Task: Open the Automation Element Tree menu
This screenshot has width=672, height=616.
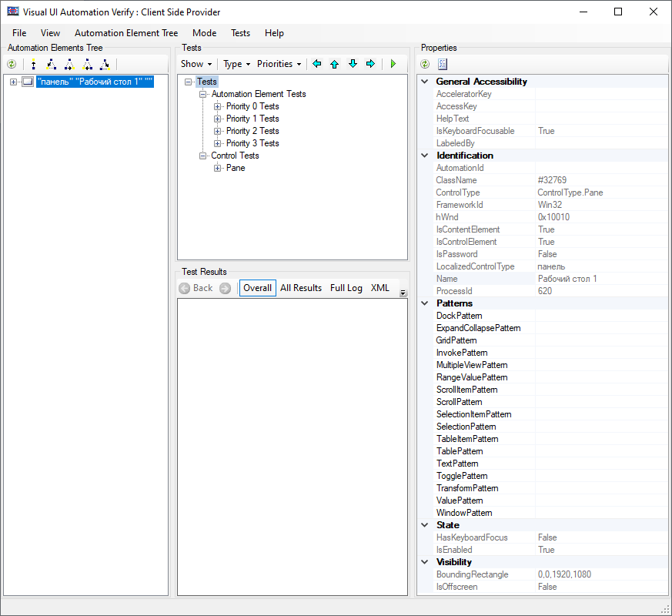Action: (x=126, y=33)
